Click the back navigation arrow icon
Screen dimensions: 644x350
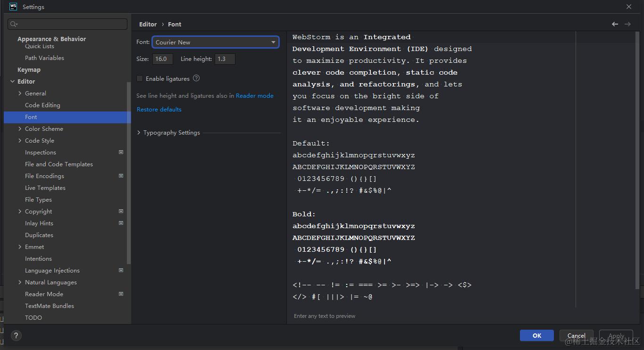coord(615,24)
